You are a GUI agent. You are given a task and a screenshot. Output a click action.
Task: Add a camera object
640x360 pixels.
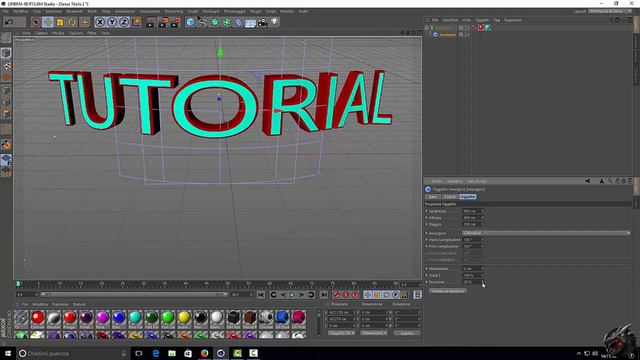pyautogui.click(x=262, y=22)
